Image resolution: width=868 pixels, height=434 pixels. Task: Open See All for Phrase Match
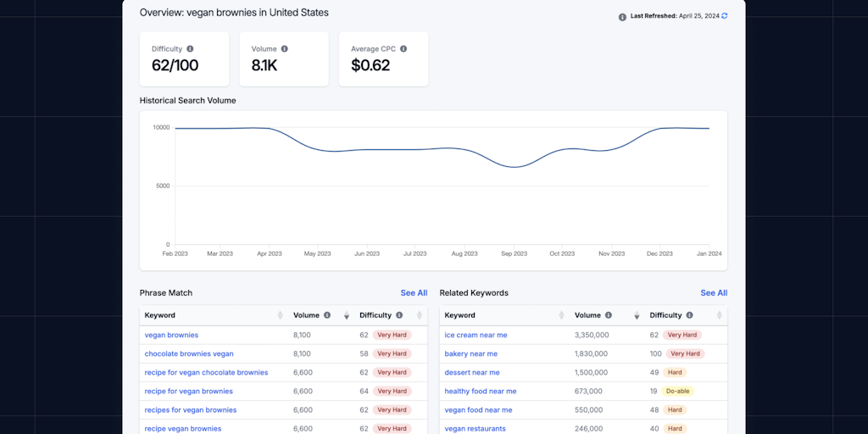click(414, 293)
